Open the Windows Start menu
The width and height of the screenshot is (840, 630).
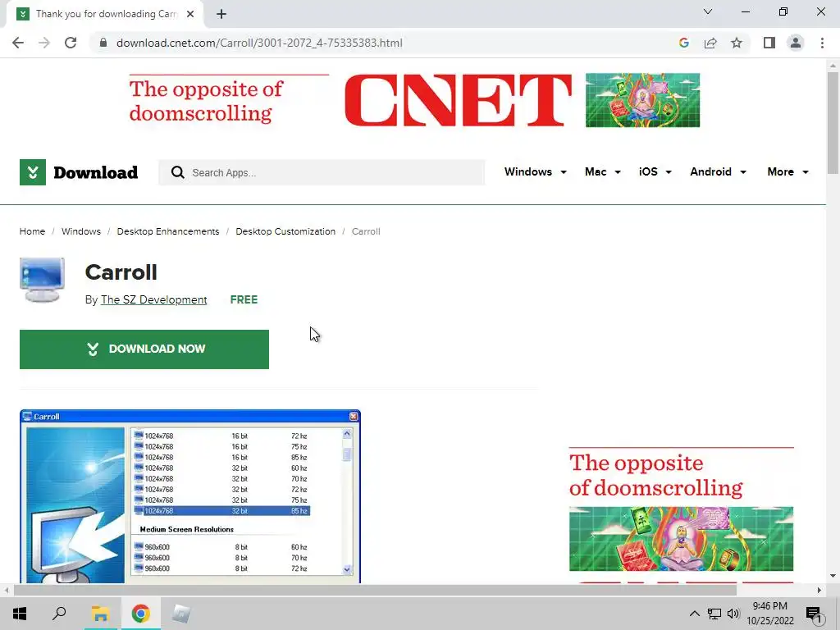tap(20, 614)
